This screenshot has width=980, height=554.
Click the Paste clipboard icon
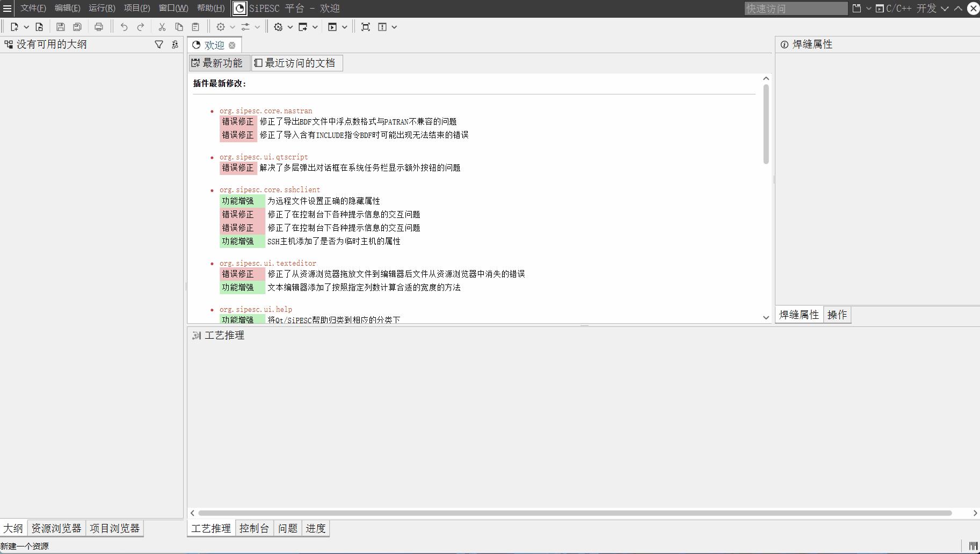click(195, 27)
